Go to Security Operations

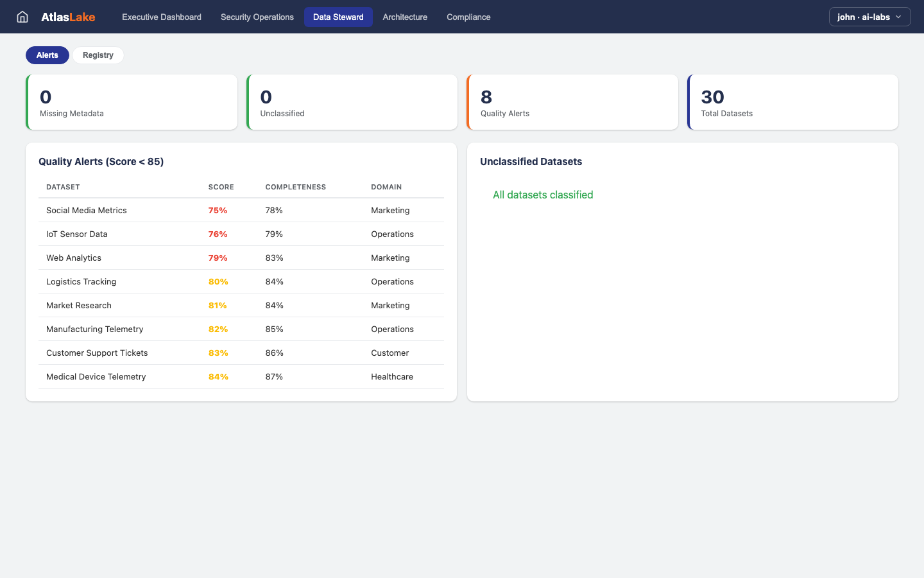[257, 17]
